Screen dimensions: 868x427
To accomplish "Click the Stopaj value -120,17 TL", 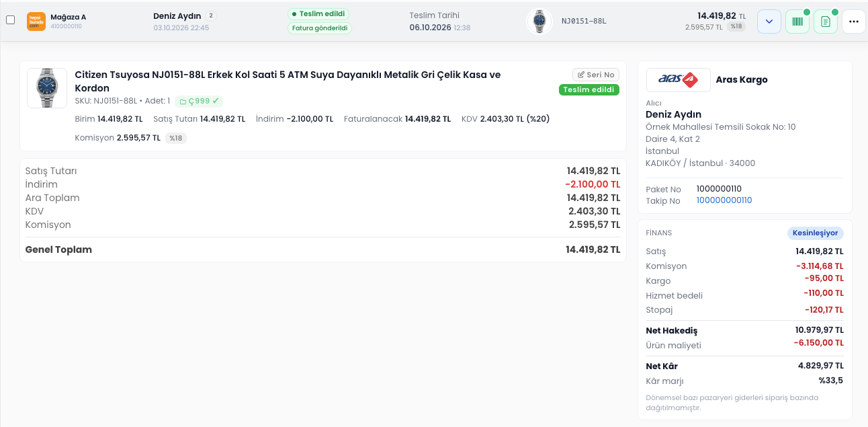I will (824, 310).
